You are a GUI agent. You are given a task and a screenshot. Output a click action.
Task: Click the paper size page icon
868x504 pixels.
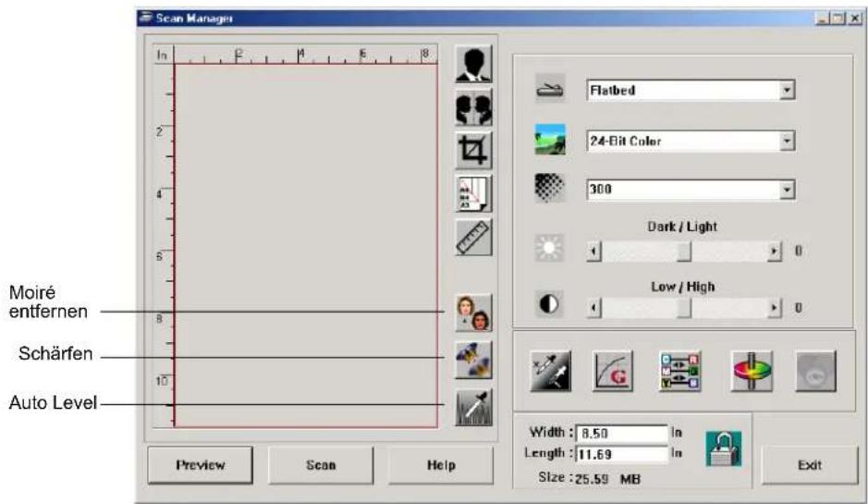[x=473, y=194]
